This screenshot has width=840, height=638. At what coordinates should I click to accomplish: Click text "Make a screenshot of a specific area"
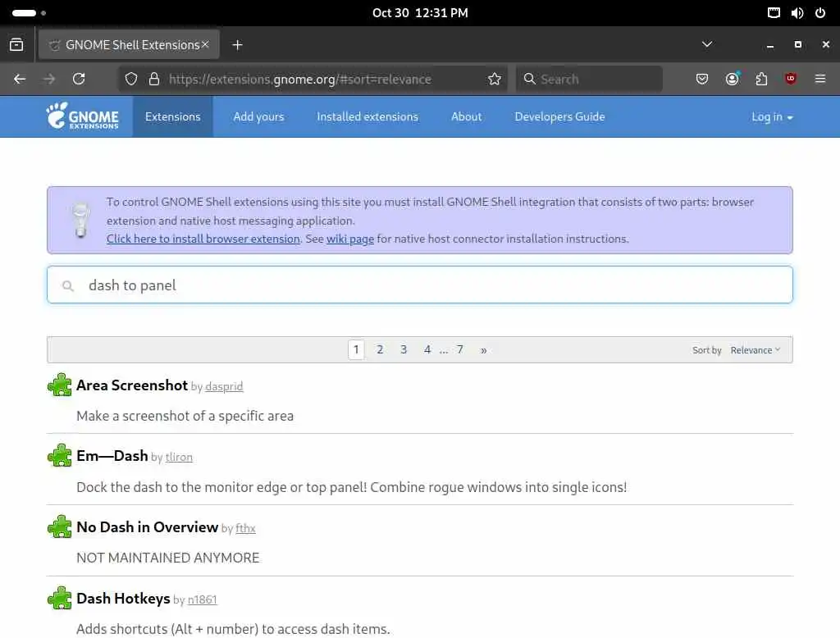pos(185,417)
